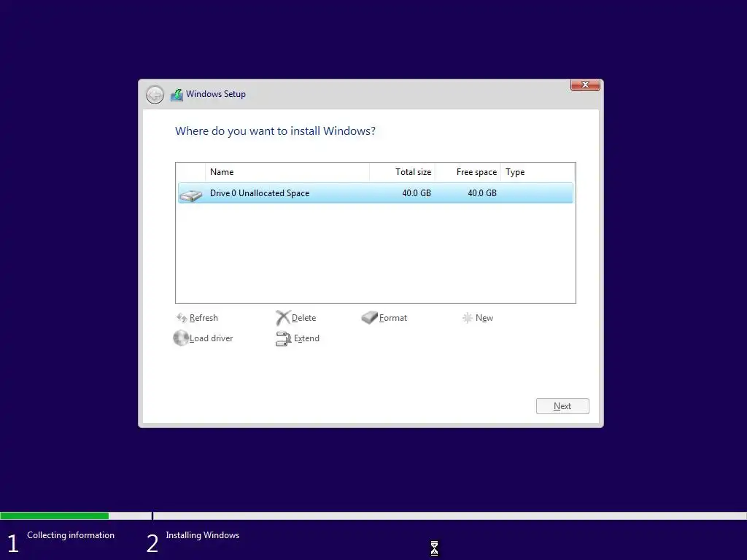Click the Delete link text
This screenshot has height=560, width=747.
(303, 318)
